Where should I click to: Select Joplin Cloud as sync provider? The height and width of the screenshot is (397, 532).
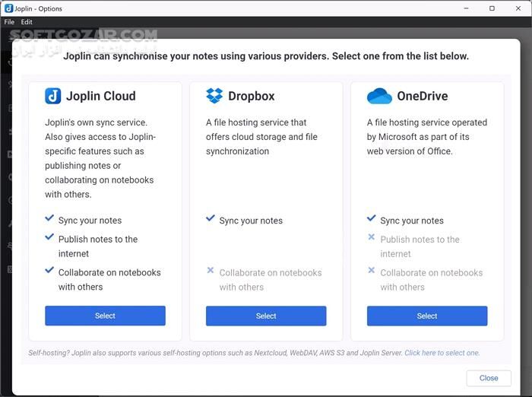point(105,316)
